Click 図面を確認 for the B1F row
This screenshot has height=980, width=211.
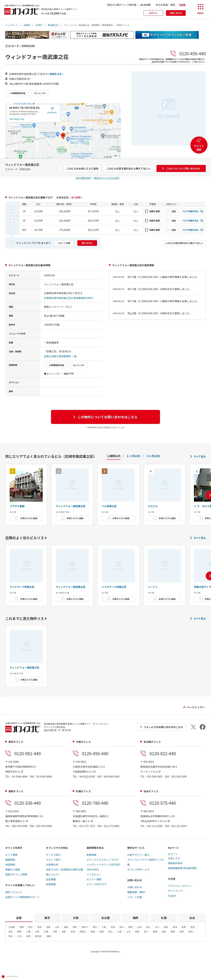coord(153,230)
